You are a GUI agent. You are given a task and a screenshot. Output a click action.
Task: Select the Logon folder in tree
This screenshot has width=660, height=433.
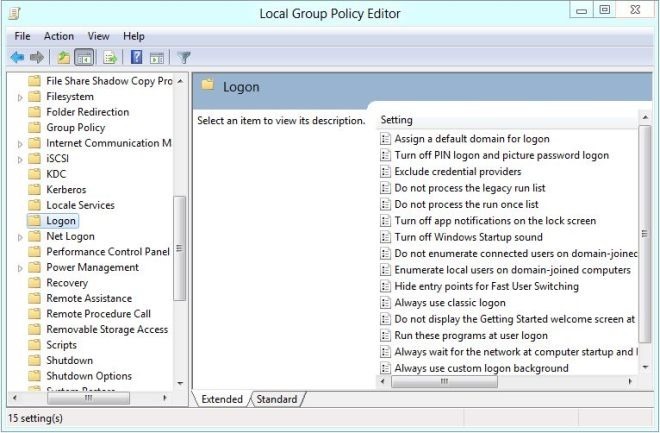click(x=61, y=221)
